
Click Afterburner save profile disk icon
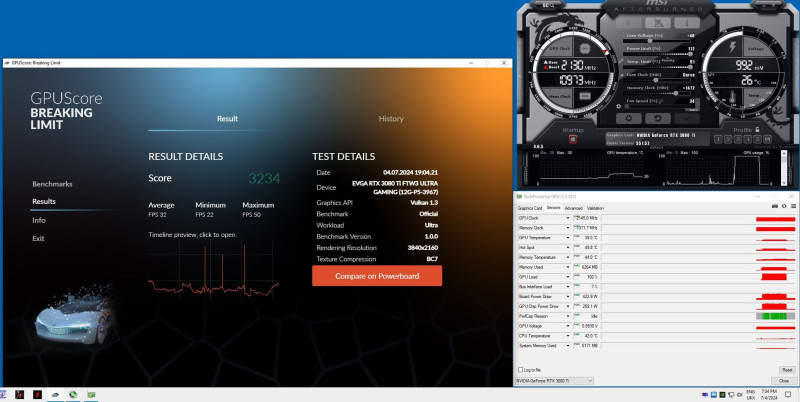(x=767, y=139)
